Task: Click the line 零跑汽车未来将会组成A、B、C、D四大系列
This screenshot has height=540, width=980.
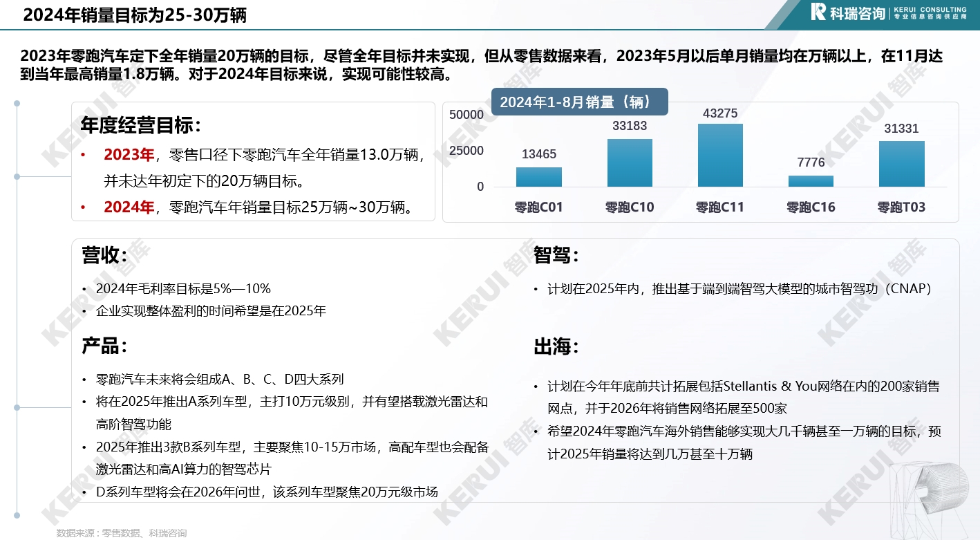Action: (220, 379)
